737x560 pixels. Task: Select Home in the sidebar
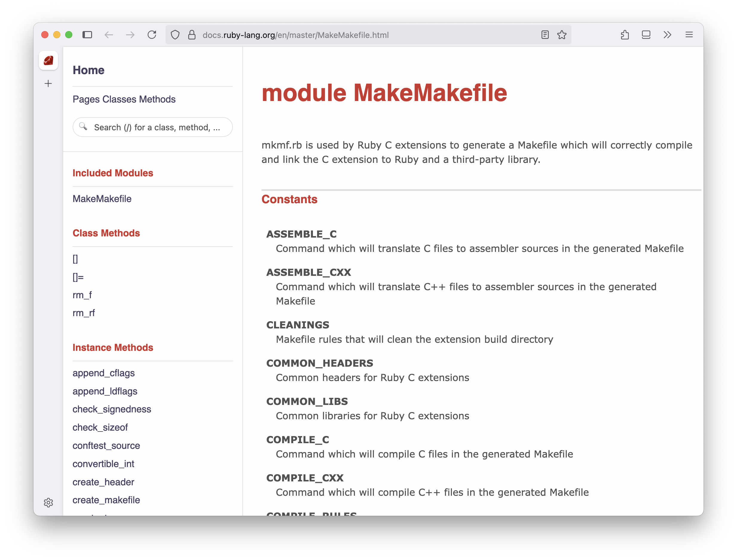(88, 70)
